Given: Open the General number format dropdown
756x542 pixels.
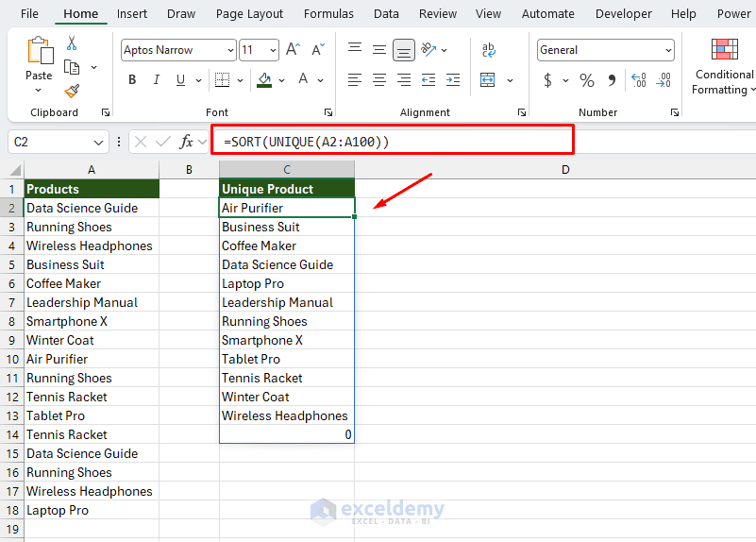Looking at the screenshot, I should (668, 50).
